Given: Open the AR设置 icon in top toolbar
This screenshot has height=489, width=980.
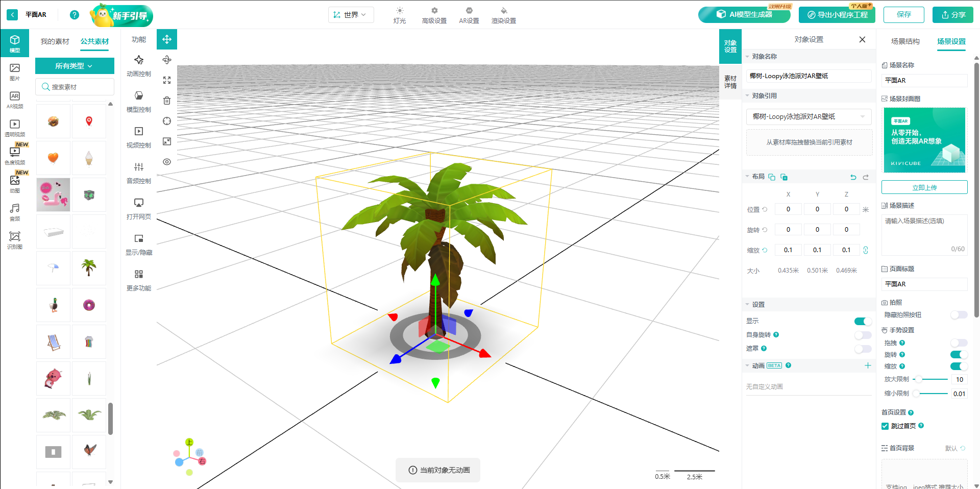Looking at the screenshot, I should pyautogui.click(x=469, y=15).
